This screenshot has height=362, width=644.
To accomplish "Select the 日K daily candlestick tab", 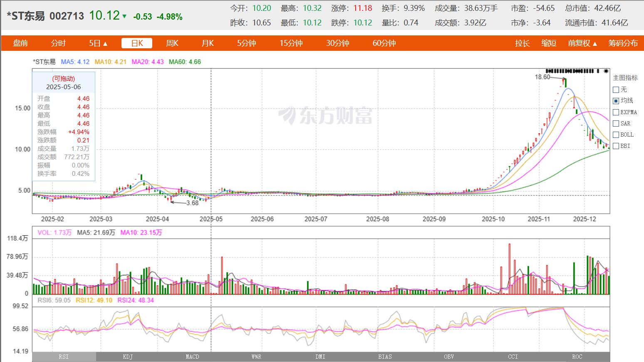I will click(137, 43).
